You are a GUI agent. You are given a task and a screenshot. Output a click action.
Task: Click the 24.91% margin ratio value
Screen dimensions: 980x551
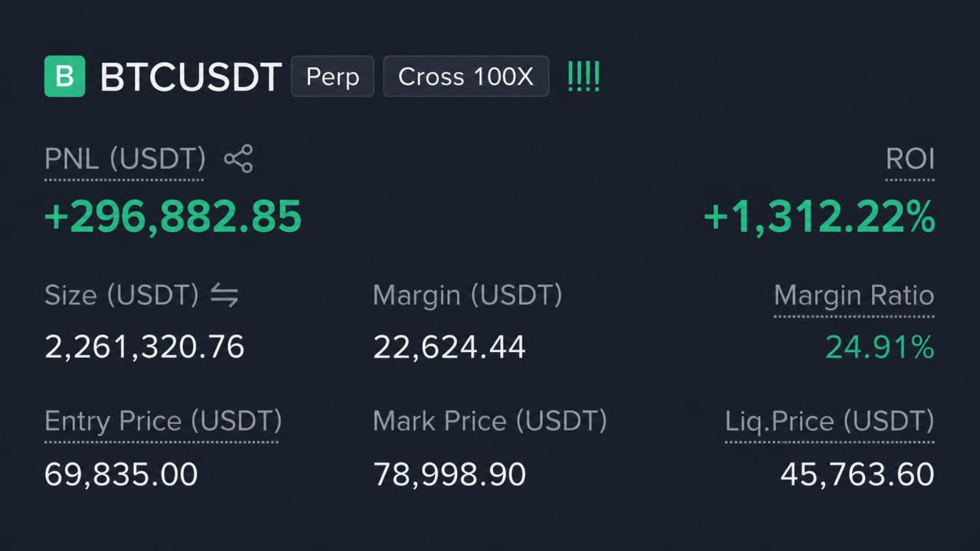880,347
